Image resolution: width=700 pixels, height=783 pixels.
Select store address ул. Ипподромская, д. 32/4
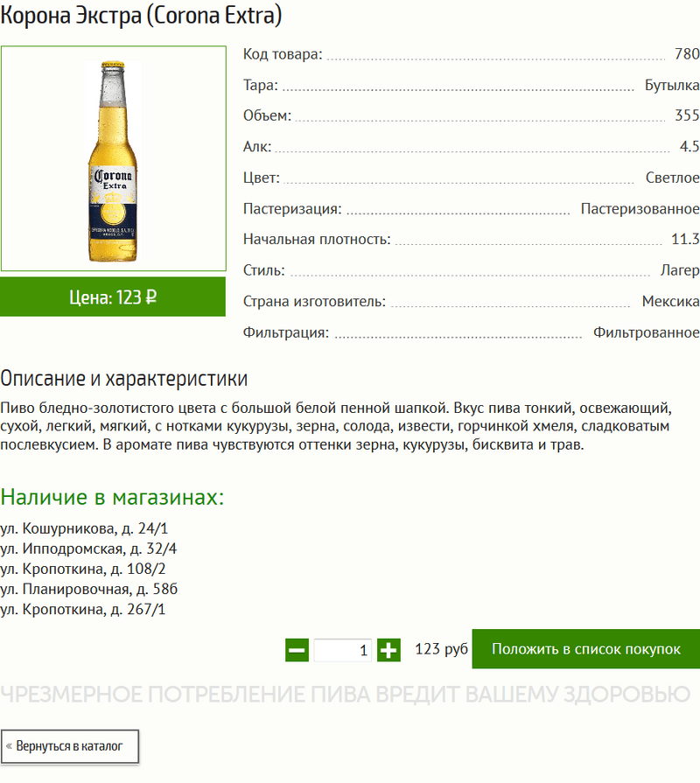(x=88, y=549)
